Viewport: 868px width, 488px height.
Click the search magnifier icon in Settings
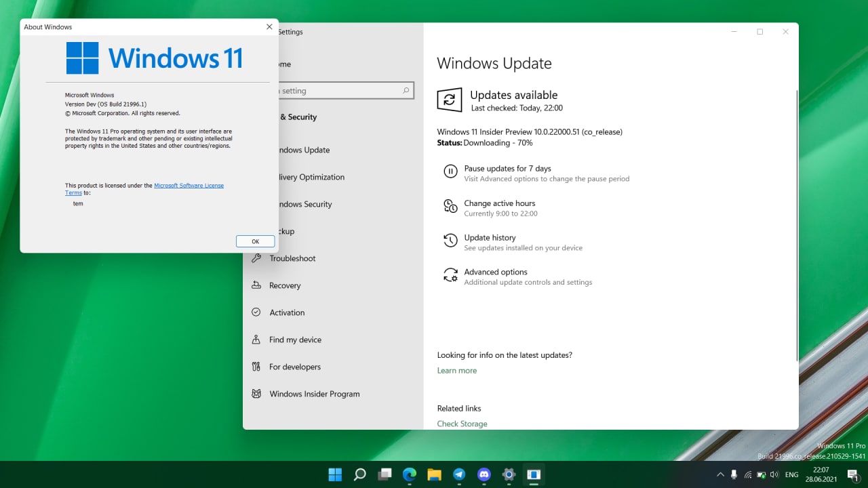point(406,90)
